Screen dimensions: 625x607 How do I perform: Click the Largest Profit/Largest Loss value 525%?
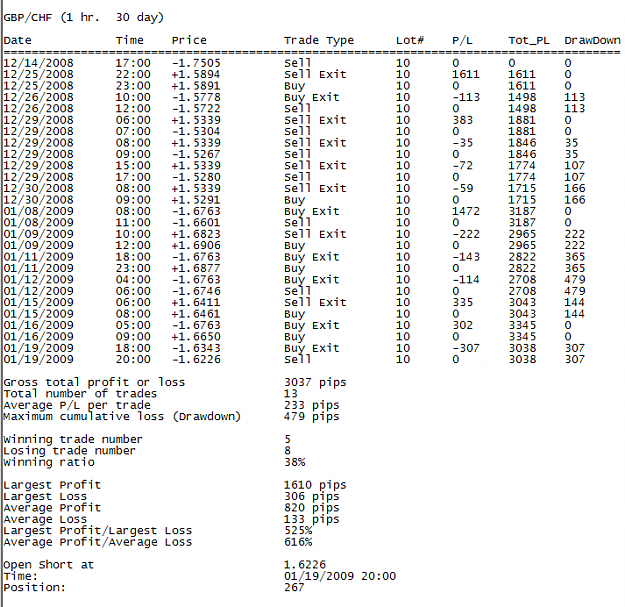pos(298,531)
